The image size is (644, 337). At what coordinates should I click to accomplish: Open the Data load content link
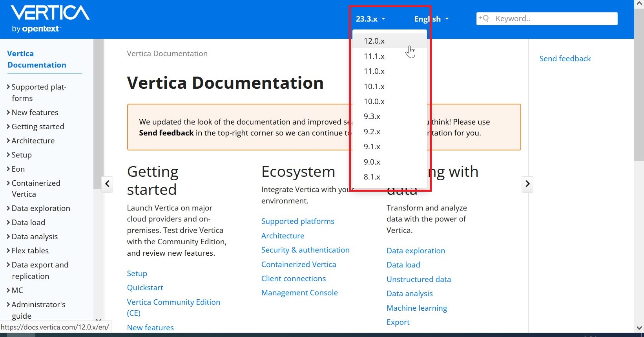(403, 265)
